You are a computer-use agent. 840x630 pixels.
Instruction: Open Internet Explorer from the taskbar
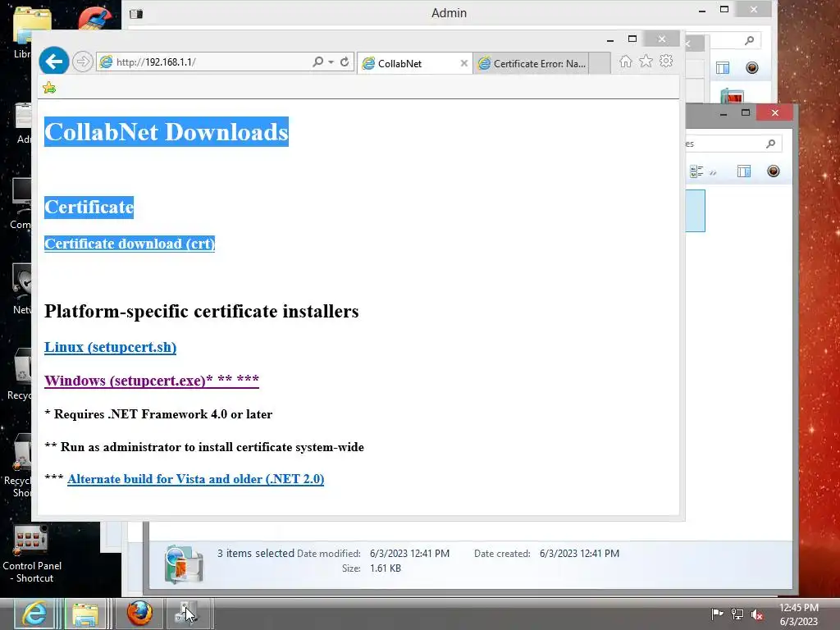(34, 614)
